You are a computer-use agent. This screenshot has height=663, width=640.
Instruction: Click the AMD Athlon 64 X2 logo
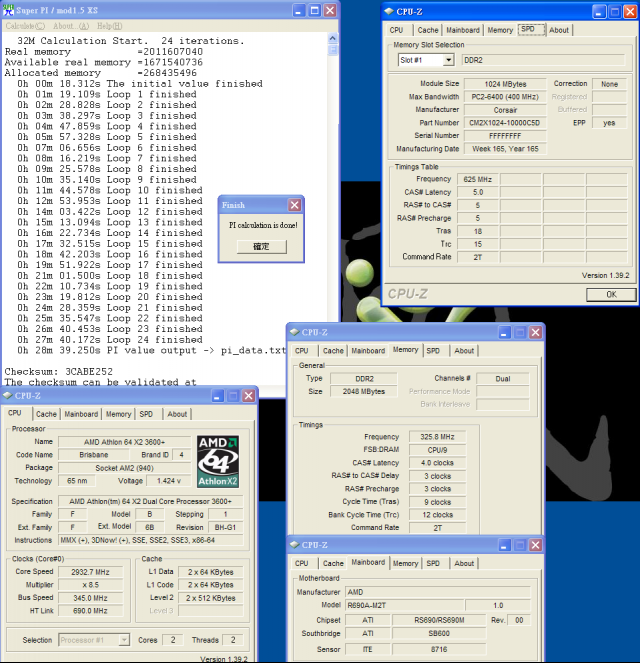tap(218, 462)
